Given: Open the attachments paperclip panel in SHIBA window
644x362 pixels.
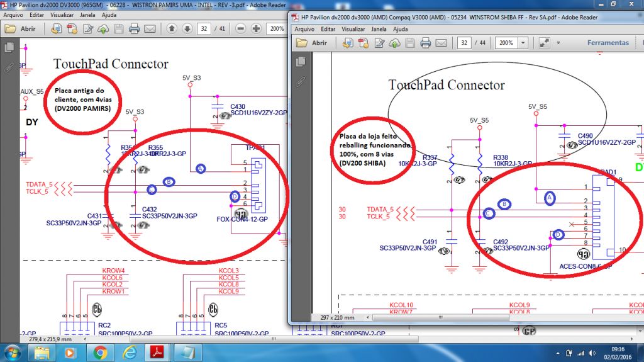Looking at the screenshot, I should click(300, 81).
